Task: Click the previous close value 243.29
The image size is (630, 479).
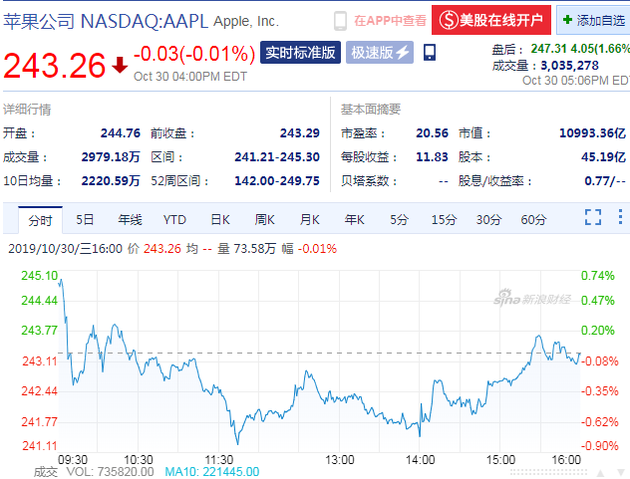Action: coord(300,133)
